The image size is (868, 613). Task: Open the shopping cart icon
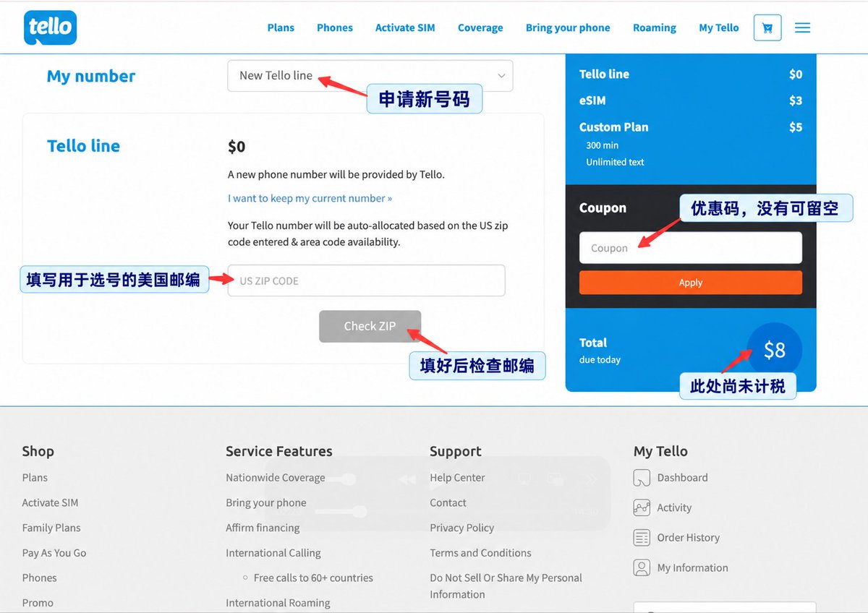[x=767, y=28]
